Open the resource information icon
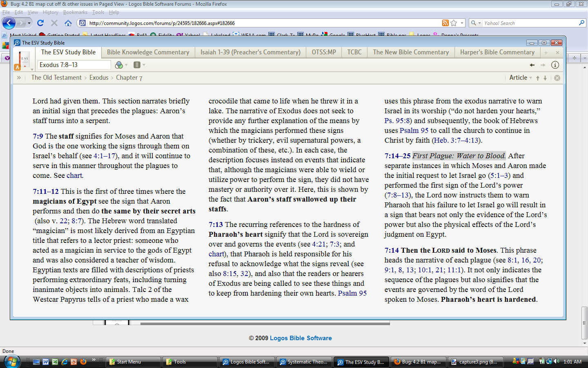Image resolution: width=588 pixels, height=368 pixels. coord(555,65)
